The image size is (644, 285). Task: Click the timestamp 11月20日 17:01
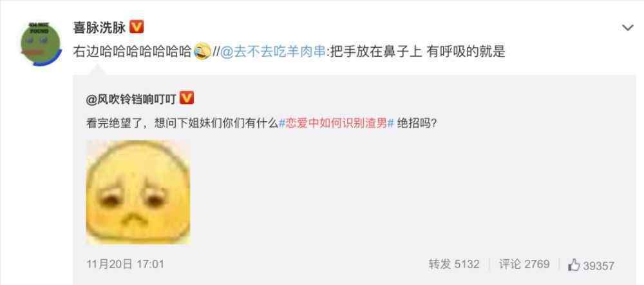coord(125,264)
